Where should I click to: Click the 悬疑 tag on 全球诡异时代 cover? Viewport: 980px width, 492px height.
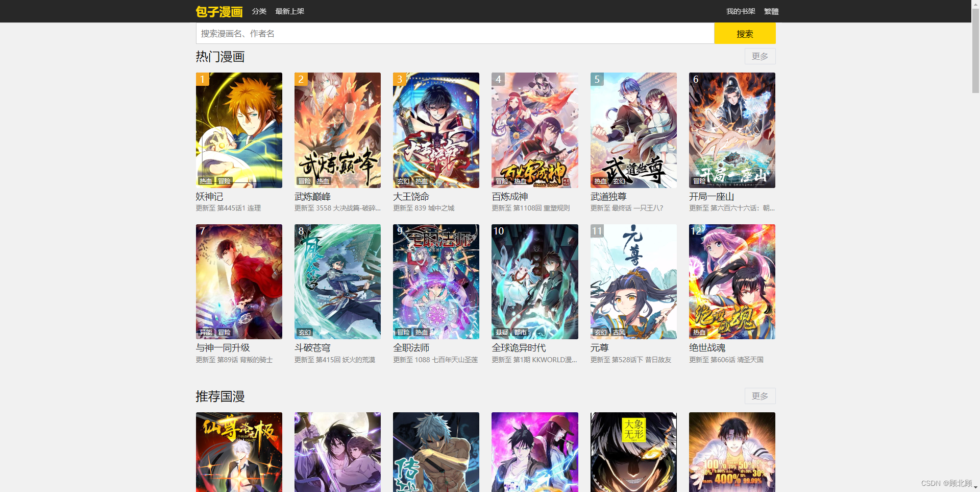click(x=502, y=333)
